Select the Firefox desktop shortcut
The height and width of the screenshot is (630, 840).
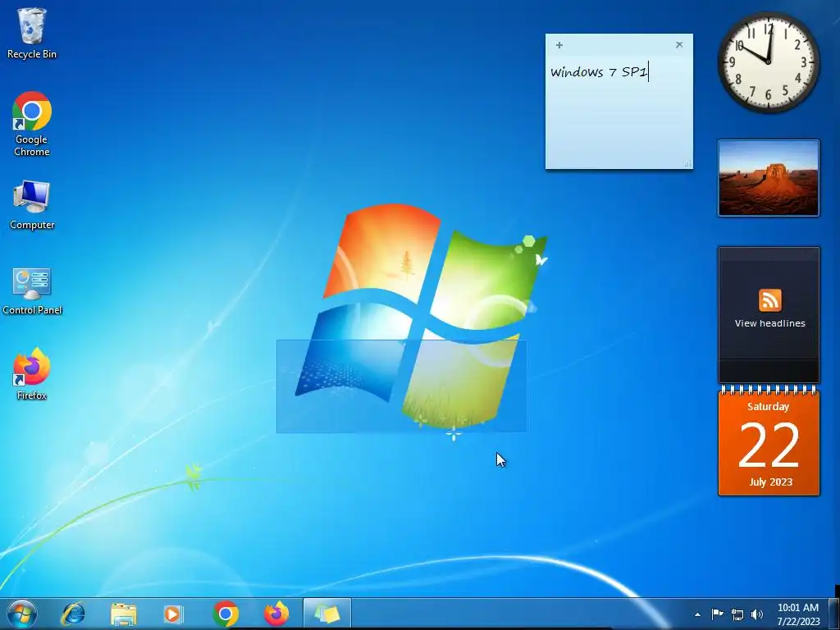[32, 374]
